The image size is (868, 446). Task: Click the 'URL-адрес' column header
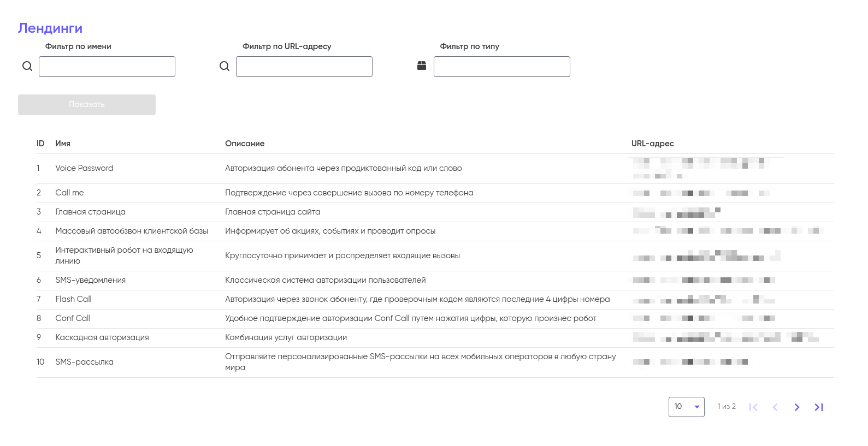pyautogui.click(x=652, y=144)
